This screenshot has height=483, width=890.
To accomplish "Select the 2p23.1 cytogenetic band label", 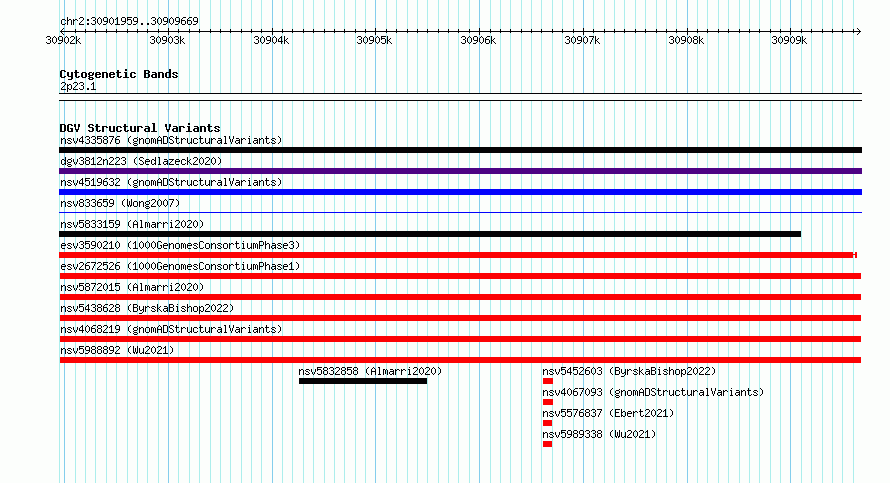I will 78,86.
